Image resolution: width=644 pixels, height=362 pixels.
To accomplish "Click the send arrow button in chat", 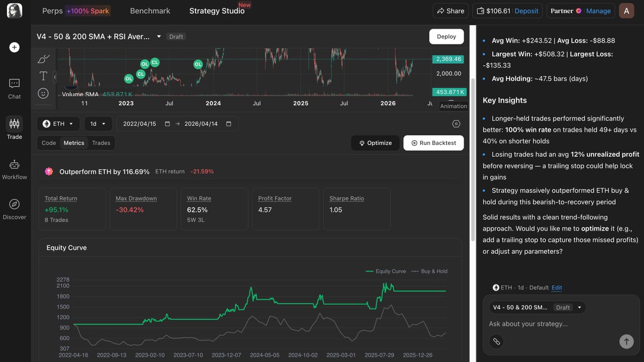I will pos(626,341).
